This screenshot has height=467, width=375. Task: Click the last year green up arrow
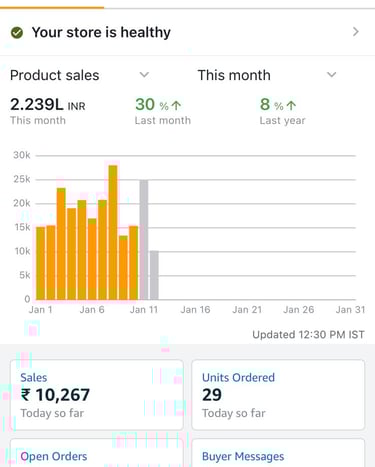(x=291, y=105)
